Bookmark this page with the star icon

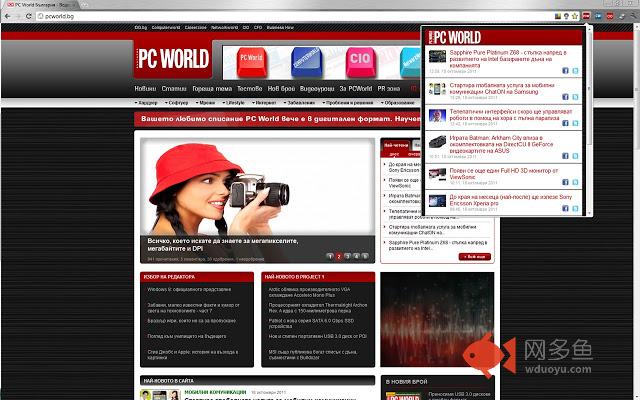(x=575, y=16)
